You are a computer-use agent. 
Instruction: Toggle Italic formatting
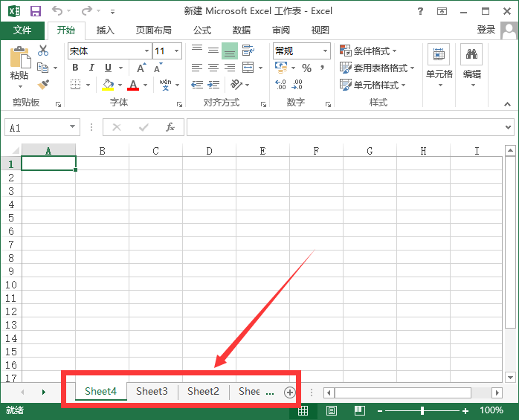tap(91, 68)
